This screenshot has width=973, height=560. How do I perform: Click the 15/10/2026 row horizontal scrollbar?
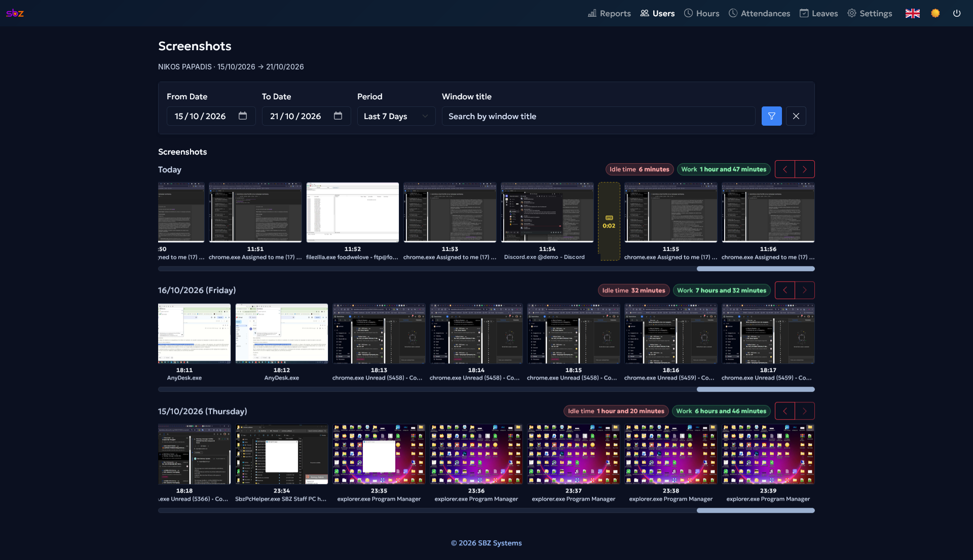(x=486, y=510)
